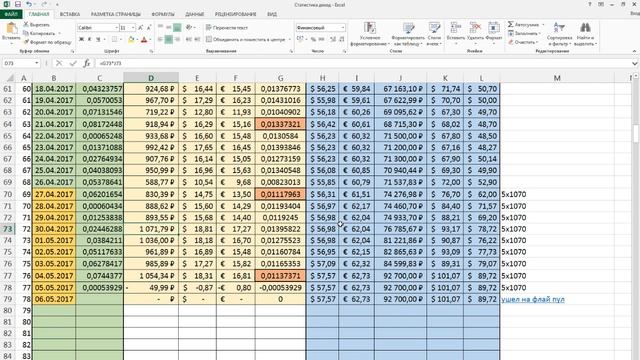
Task: Click the cancel X in formula bar
Action: pyautogui.click(x=59, y=63)
